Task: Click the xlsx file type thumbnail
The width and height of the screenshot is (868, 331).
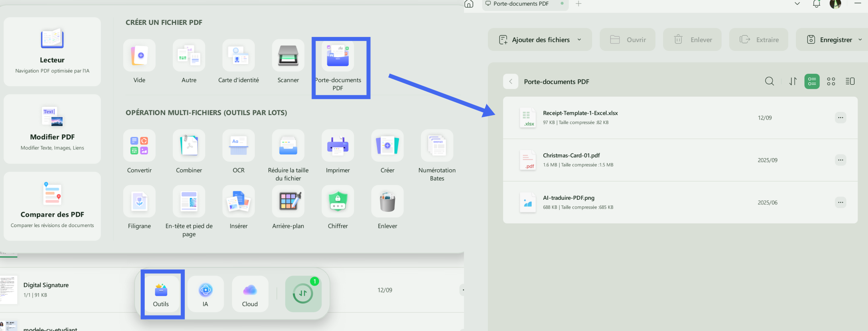Action: [528, 118]
